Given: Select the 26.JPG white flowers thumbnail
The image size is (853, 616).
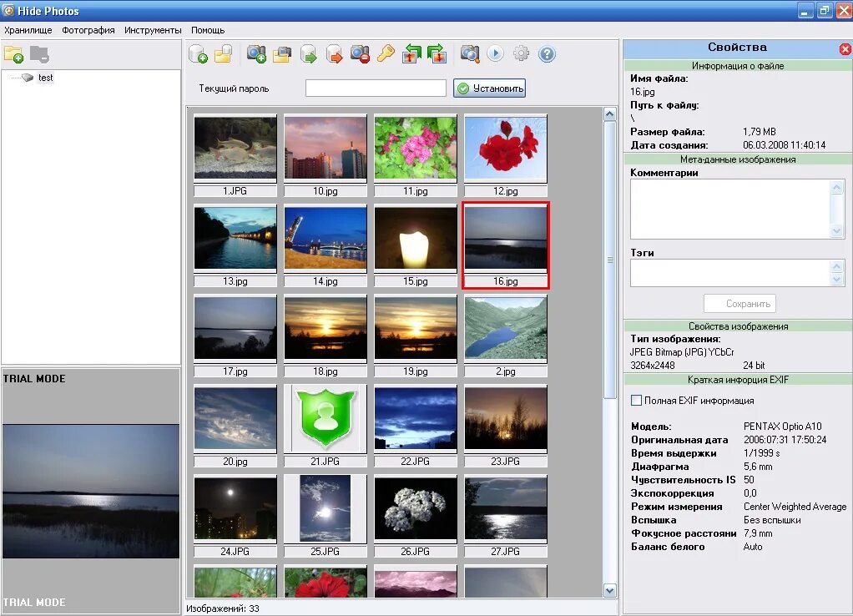Looking at the screenshot, I should click(x=415, y=508).
